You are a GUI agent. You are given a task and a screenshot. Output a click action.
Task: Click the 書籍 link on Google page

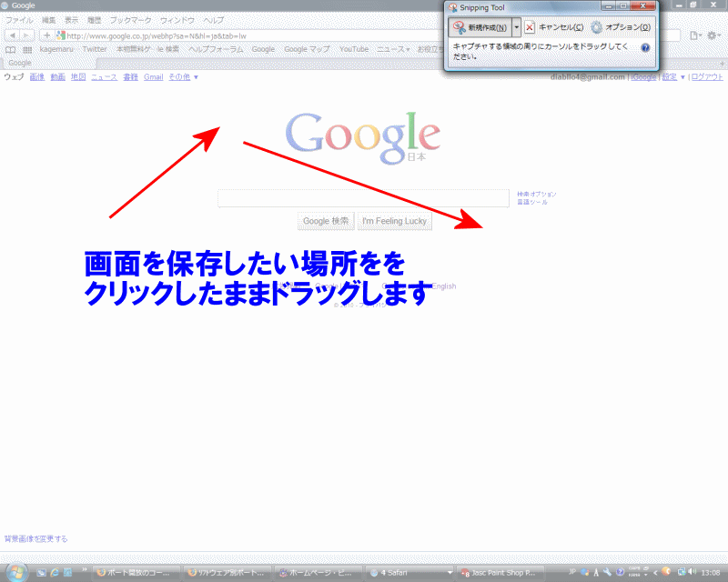(130, 77)
